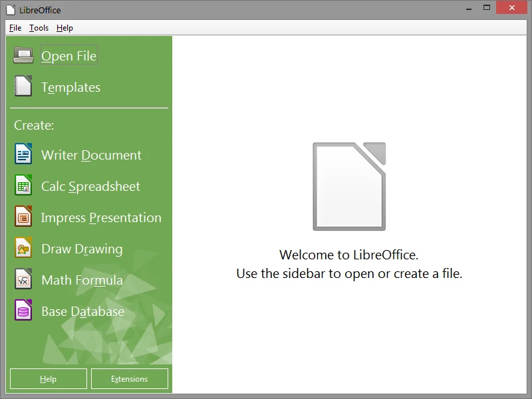532x399 pixels.
Task: Browse templates via the Templates link
Action: pyautogui.click(x=70, y=87)
